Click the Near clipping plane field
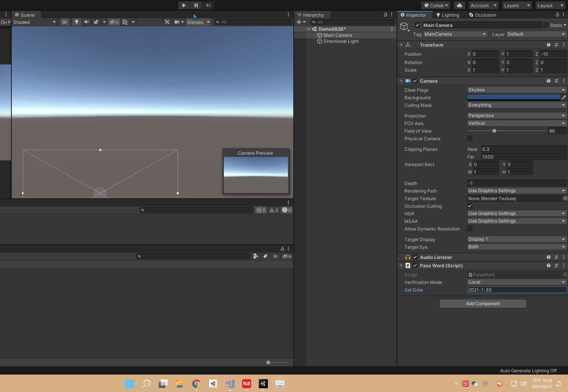568x392 pixels. pyautogui.click(x=524, y=149)
